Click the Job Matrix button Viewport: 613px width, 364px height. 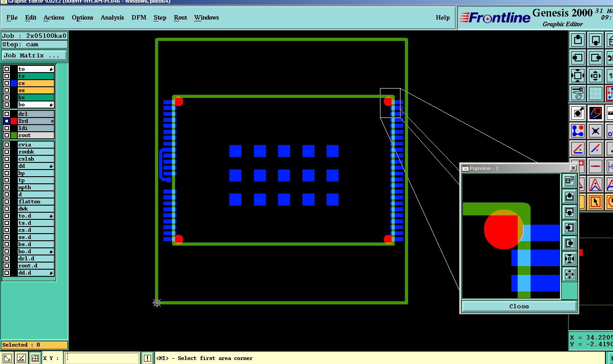tap(34, 56)
